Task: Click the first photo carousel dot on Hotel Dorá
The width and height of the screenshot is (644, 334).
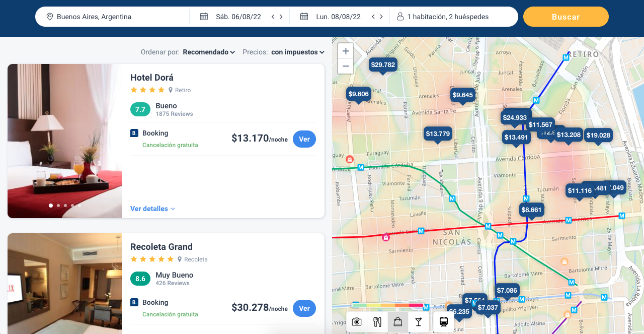Action: click(x=51, y=206)
